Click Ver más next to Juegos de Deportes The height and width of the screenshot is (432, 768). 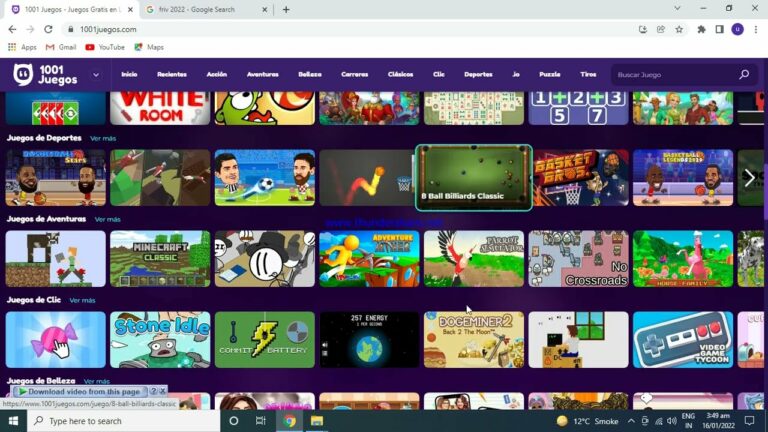pyautogui.click(x=103, y=139)
